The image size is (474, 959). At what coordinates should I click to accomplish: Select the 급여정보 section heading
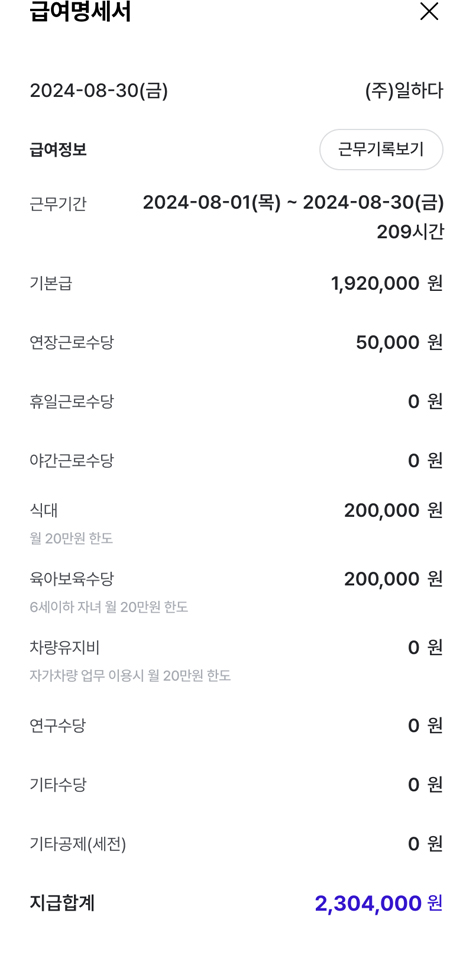point(58,149)
